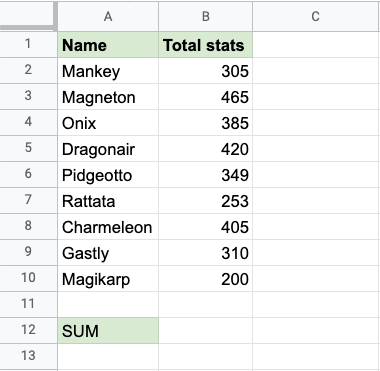Screen dimensions: 380x371
Task: Select column B header
Action: (206, 16)
